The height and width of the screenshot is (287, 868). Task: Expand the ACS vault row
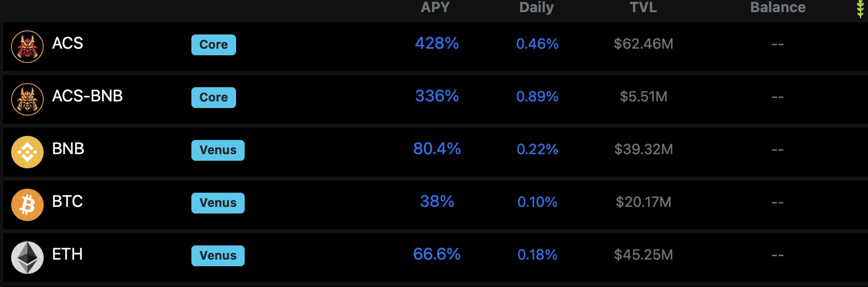435,47
